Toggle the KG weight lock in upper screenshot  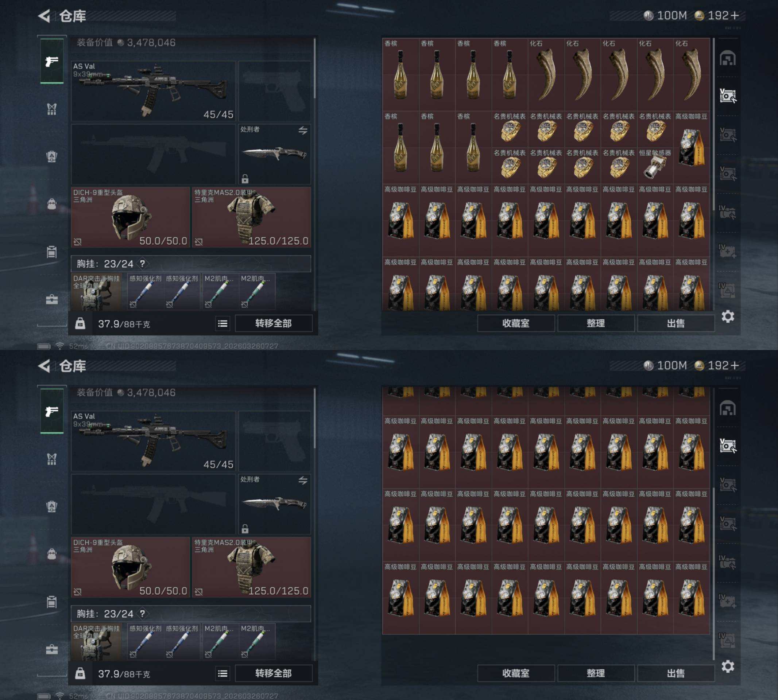click(x=80, y=323)
